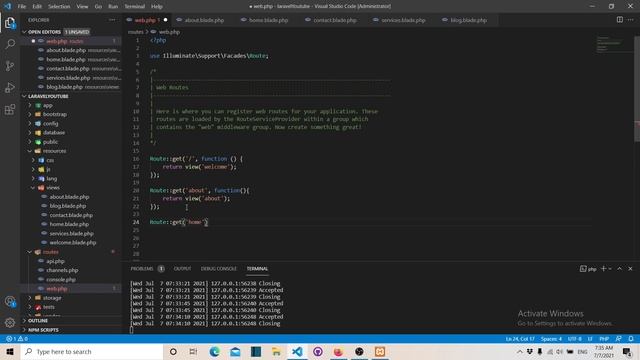The width and height of the screenshot is (640, 360).
Task: Open the Manage gear menu
Action: (x=10, y=323)
